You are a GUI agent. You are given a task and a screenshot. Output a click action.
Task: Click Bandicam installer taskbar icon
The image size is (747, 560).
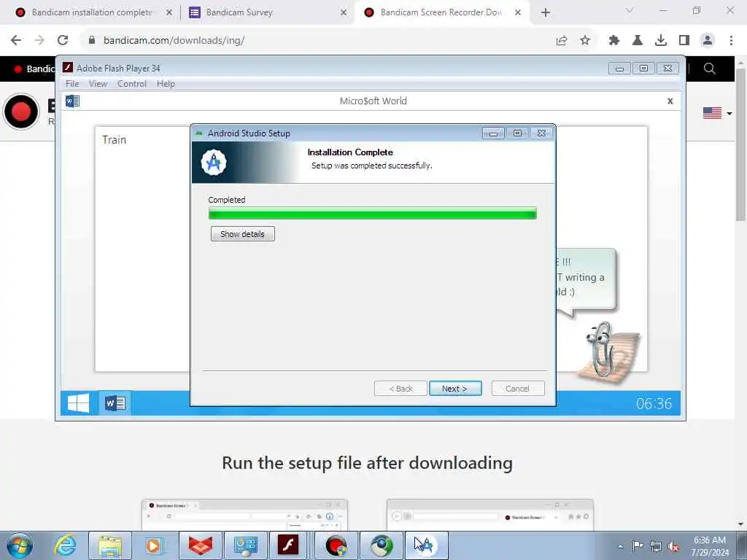336,545
